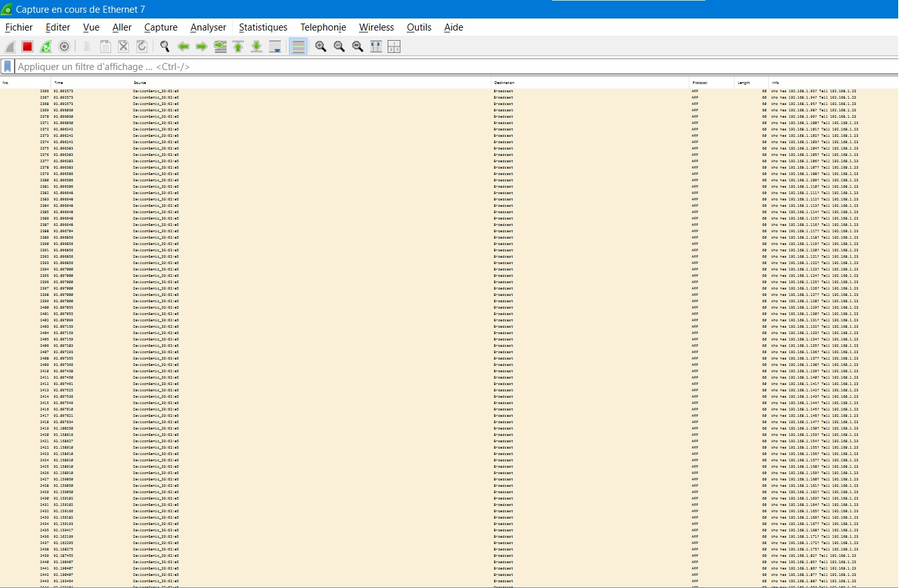Click the Open capture file icon

(87, 46)
